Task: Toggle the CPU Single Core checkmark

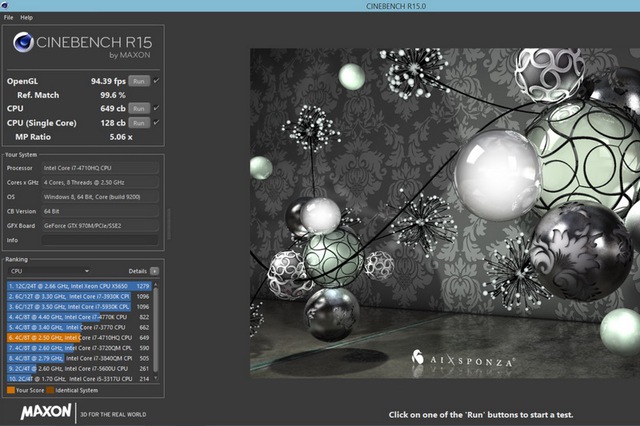Action: point(156,122)
